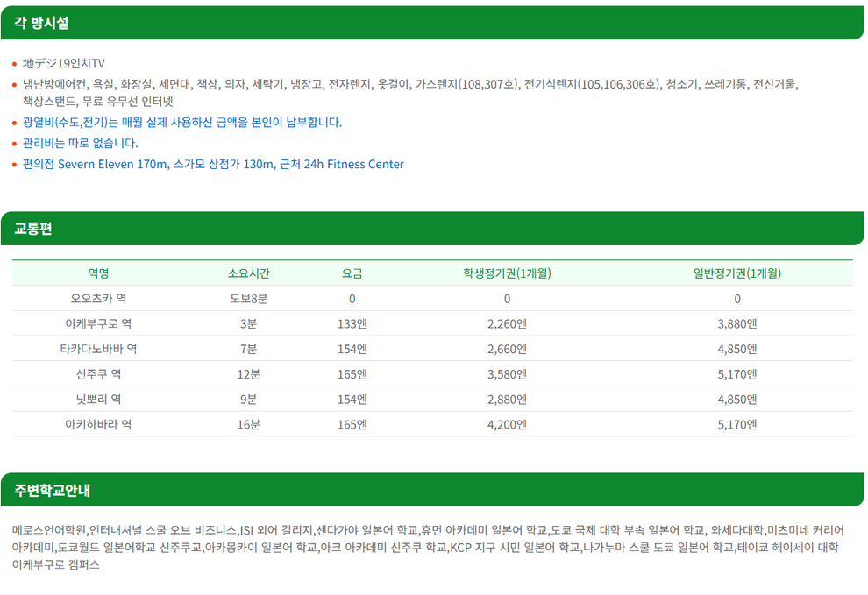Select the 소요시간 column header

[x=248, y=273]
